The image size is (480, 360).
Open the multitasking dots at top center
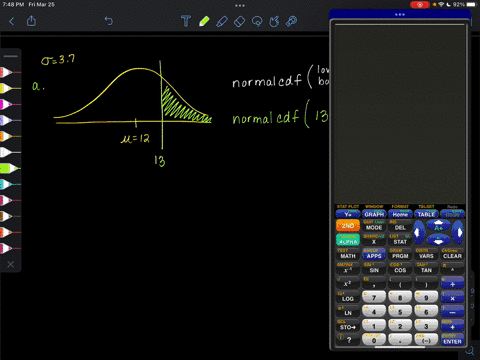point(240,6)
